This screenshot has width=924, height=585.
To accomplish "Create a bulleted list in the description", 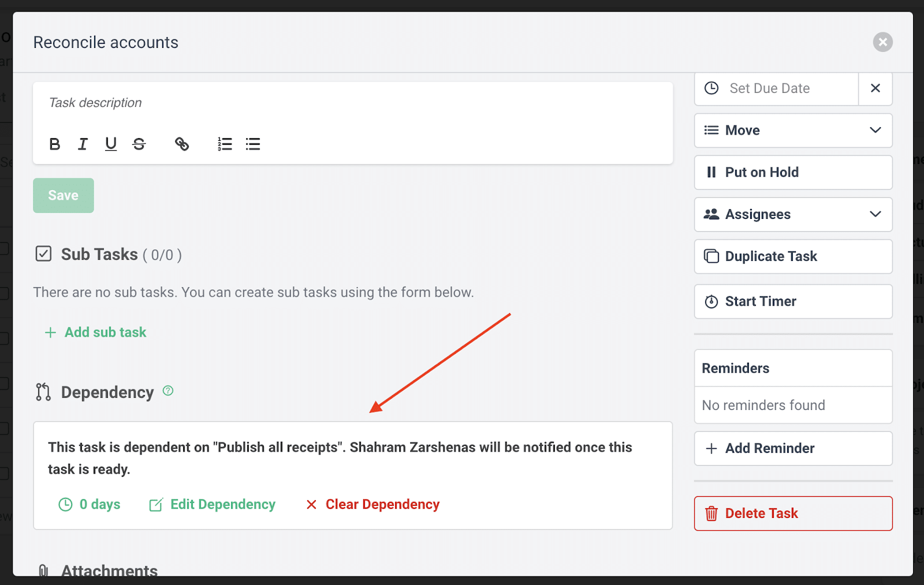I will (252, 144).
